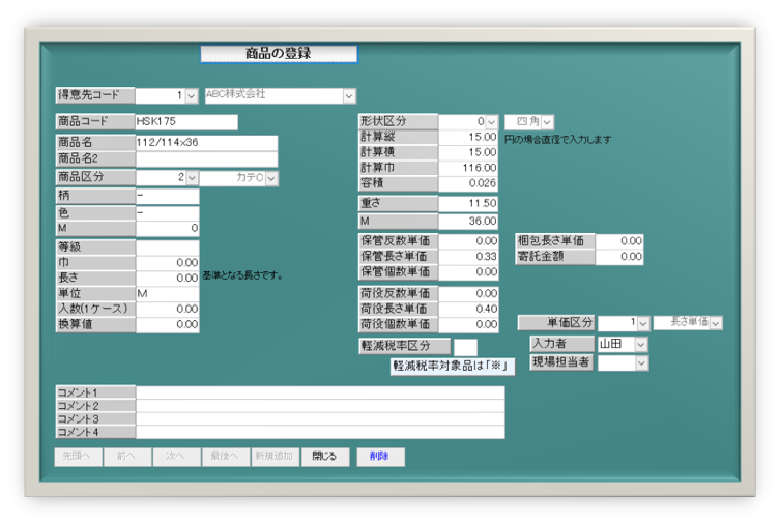Click the 閉じる button
780x524 pixels.
(324, 457)
